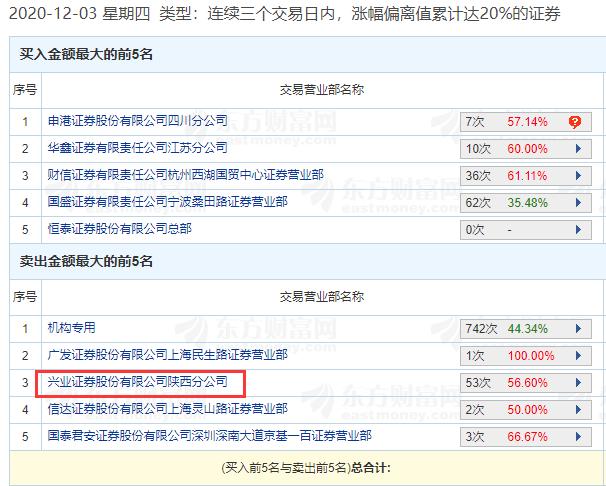Viewport: 606px width, 486px height.
Task: Click the arrow icon in 财信证券 row
Action: (x=576, y=176)
